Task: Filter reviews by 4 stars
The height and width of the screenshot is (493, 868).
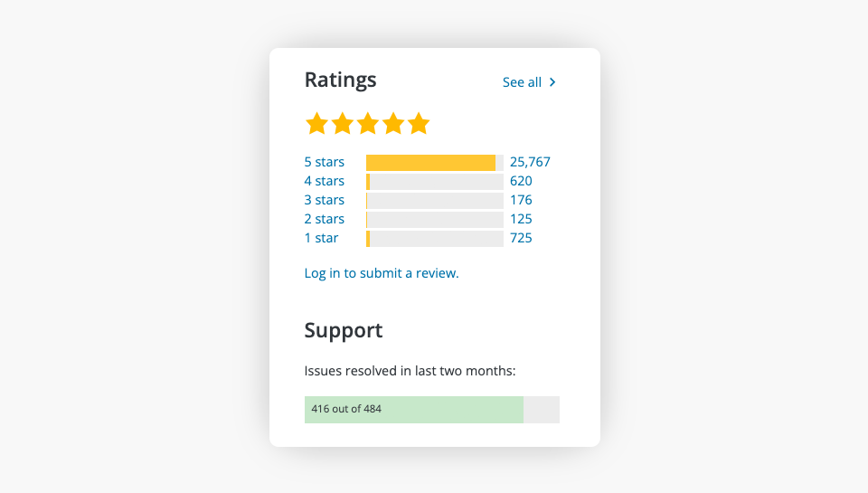Action: click(x=325, y=181)
